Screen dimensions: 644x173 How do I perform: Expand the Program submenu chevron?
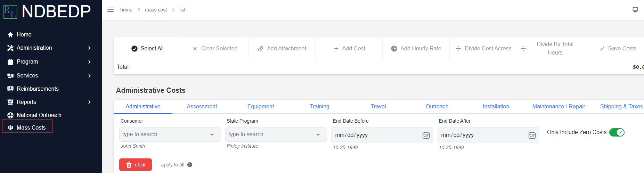89,62
